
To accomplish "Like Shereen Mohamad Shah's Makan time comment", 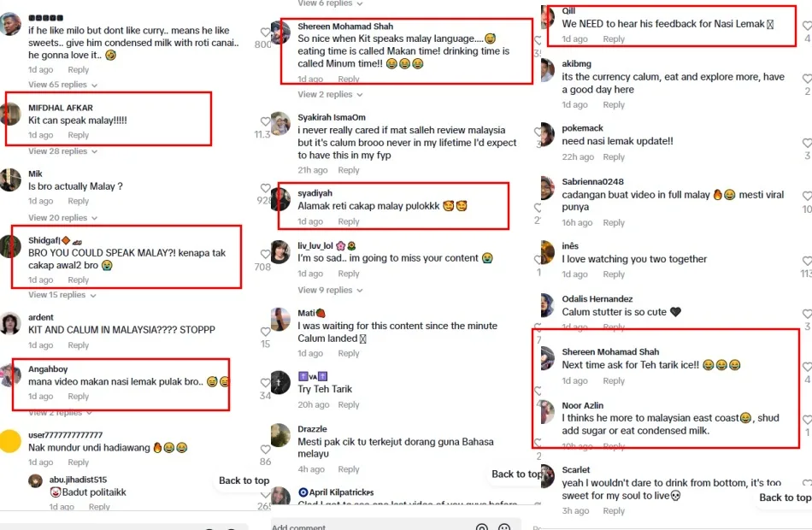I will pyautogui.click(x=265, y=32).
